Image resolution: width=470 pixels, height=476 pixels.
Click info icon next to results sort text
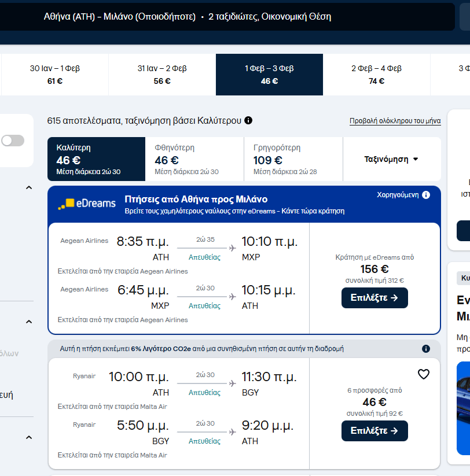[x=248, y=120]
